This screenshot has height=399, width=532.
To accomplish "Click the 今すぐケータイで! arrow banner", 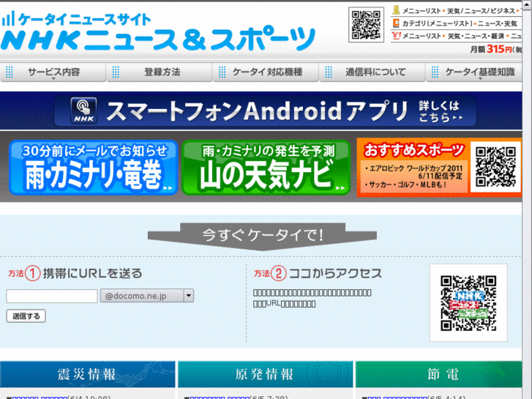I will tap(262, 236).
